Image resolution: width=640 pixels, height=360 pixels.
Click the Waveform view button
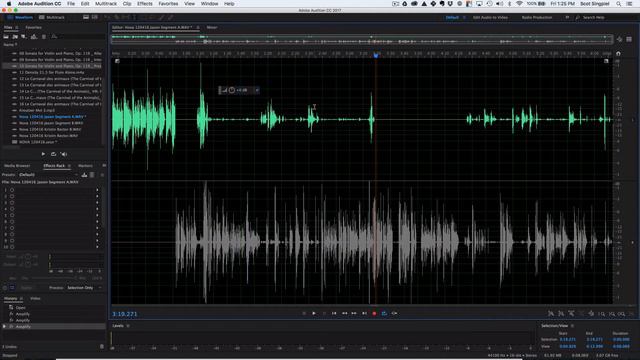[20, 18]
